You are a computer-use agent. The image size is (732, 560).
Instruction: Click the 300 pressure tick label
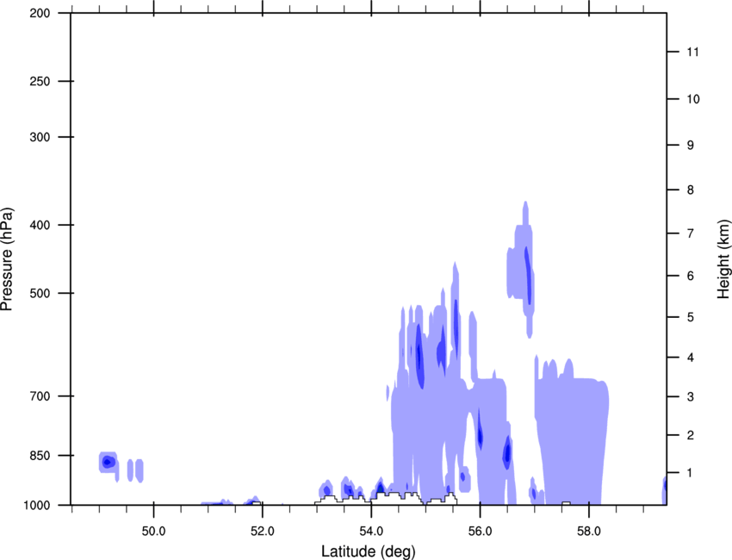click(x=40, y=137)
